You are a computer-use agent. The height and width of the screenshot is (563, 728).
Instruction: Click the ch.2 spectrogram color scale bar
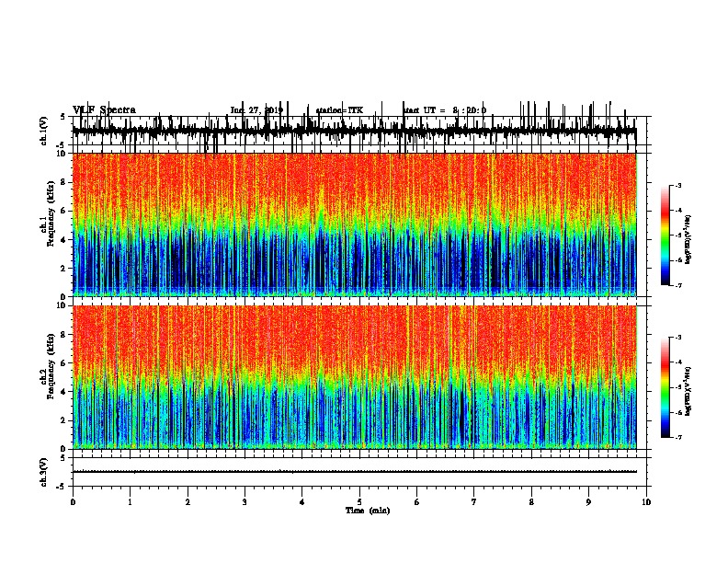[665, 387]
